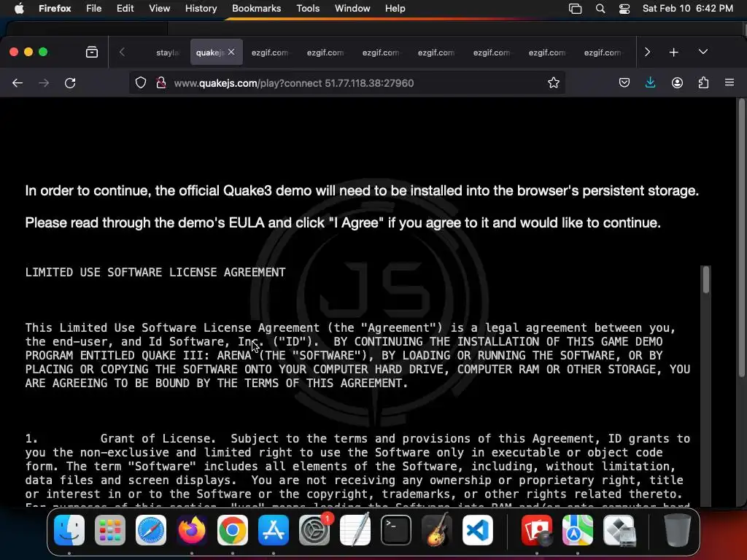Screen dimensions: 747x560
Task: Open the View menu
Action: [x=159, y=8]
